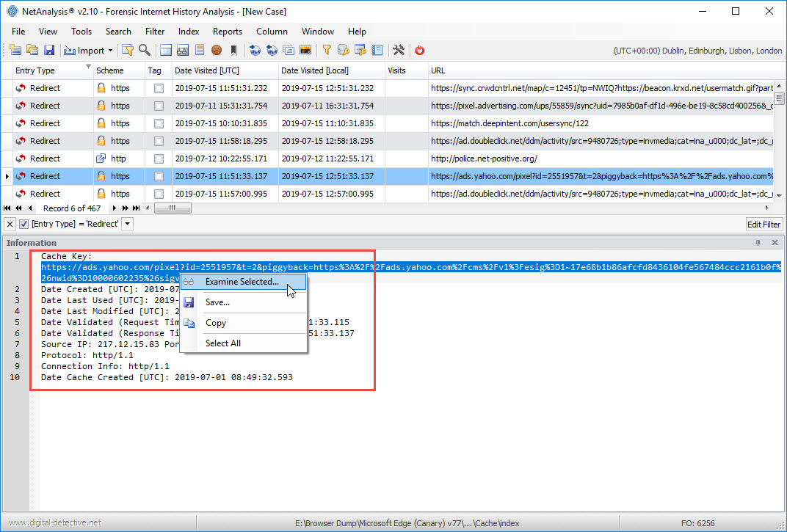Click the horizontal scrollbar thumb
This screenshot has width=787, height=532.
point(173,208)
